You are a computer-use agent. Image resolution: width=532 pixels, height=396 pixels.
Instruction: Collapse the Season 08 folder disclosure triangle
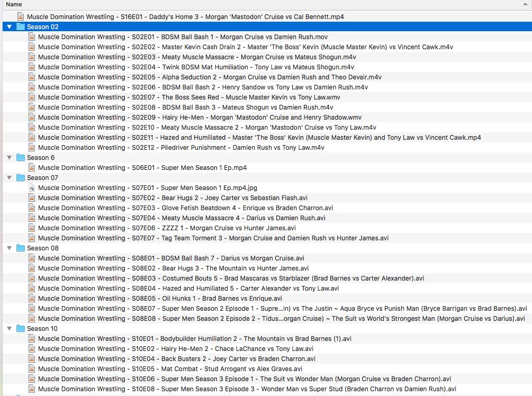9,248
